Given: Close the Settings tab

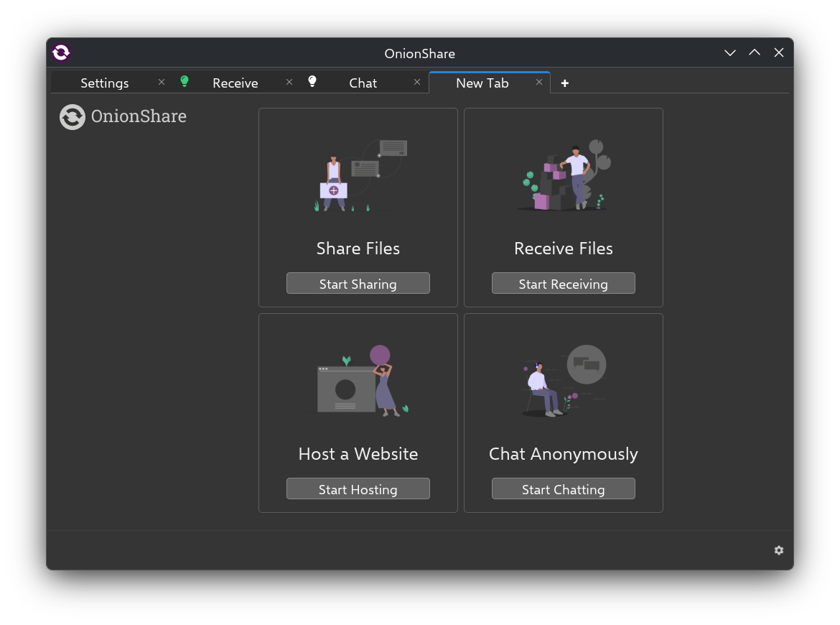Looking at the screenshot, I should coord(162,82).
